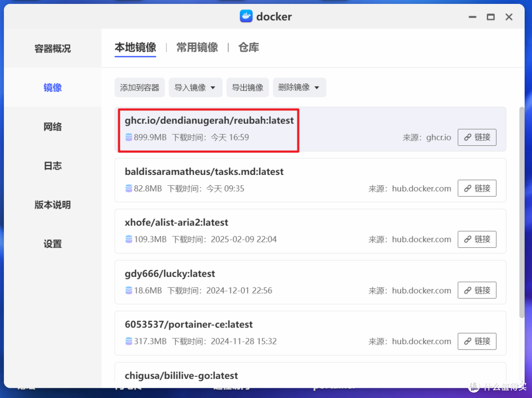Viewport: 532px width, 398px height.
Task: Select ghcr.io/dendianugerah/reubah:latest image name
Action: (x=209, y=121)
